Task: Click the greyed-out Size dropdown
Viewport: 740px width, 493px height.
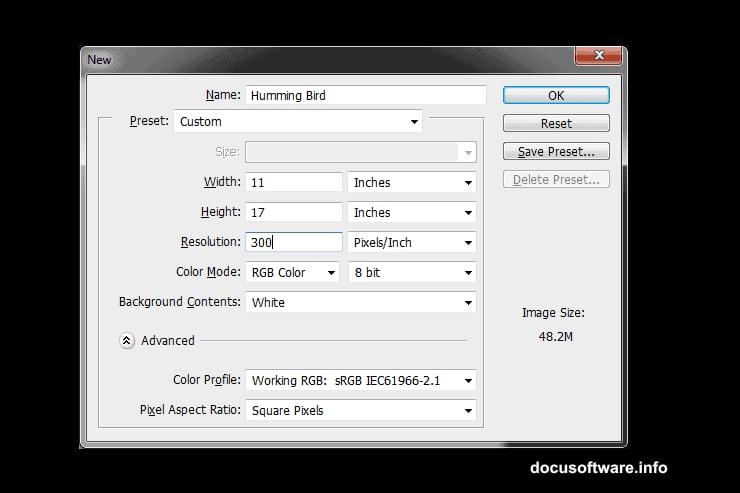Action: [360, 152]
